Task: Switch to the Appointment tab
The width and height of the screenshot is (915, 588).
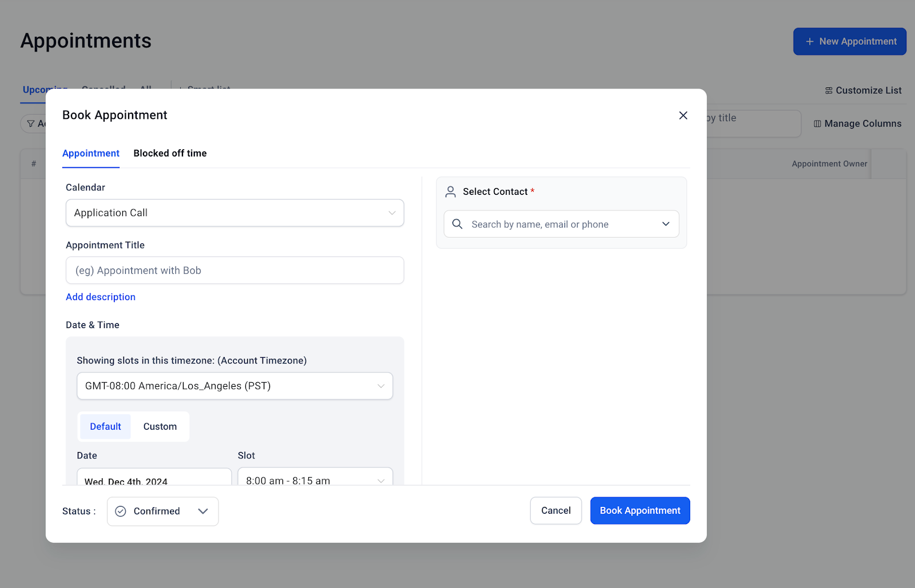Action: point(91,153)
